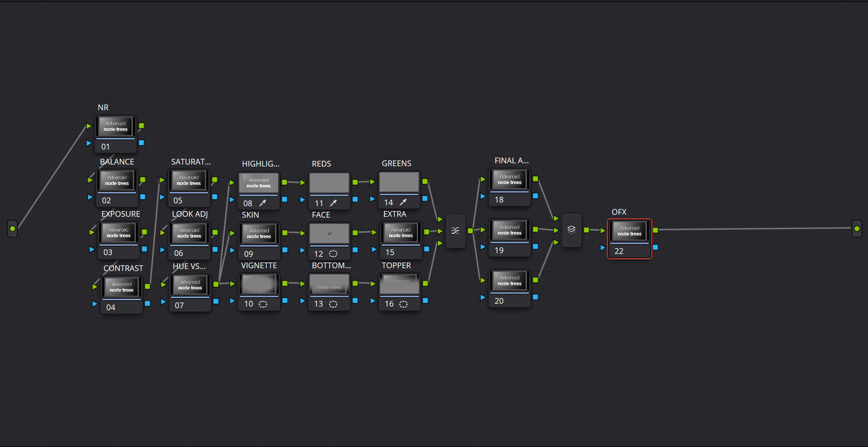
Task: Click the power window icon on BOTTOM node 13
Action: pyautogui.click(x=333, y=304)
